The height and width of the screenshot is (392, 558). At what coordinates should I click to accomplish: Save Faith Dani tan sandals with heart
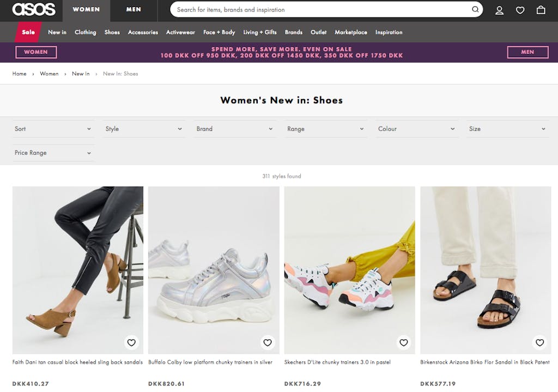pos(131,342)
